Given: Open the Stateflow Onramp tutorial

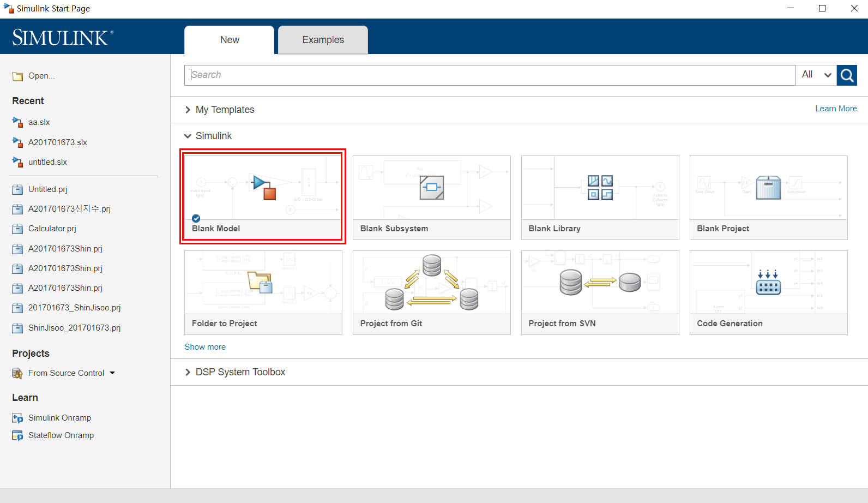Looking at the screenshot, I should 61,435.
